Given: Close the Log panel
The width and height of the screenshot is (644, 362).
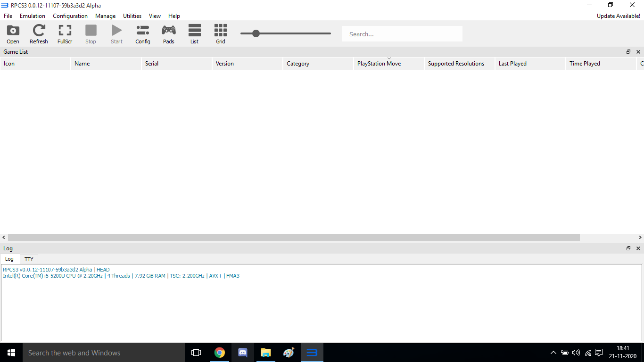Looking at the screenshot, I should click(x=638, y=248).
